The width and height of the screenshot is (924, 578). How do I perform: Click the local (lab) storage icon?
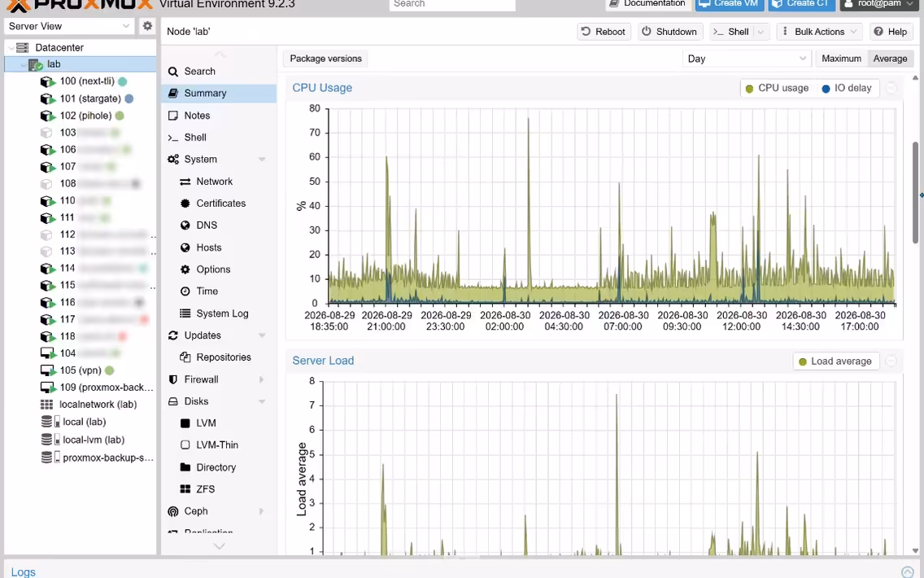50,422
